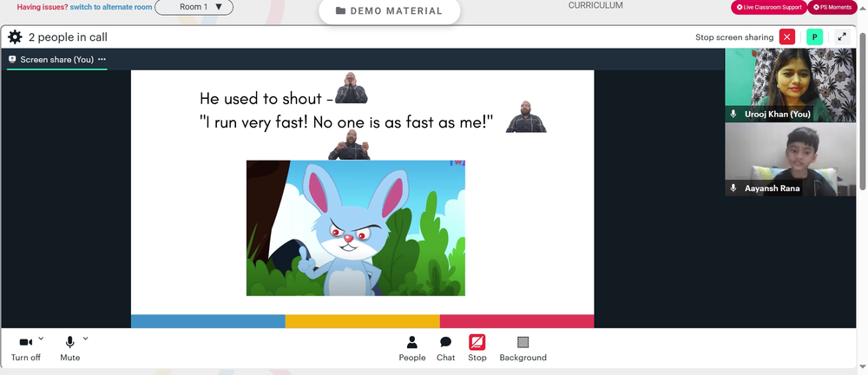Open the Chat panel
Image resolution: width=868 pixels, height=375 pixels.
click(445, 348)
